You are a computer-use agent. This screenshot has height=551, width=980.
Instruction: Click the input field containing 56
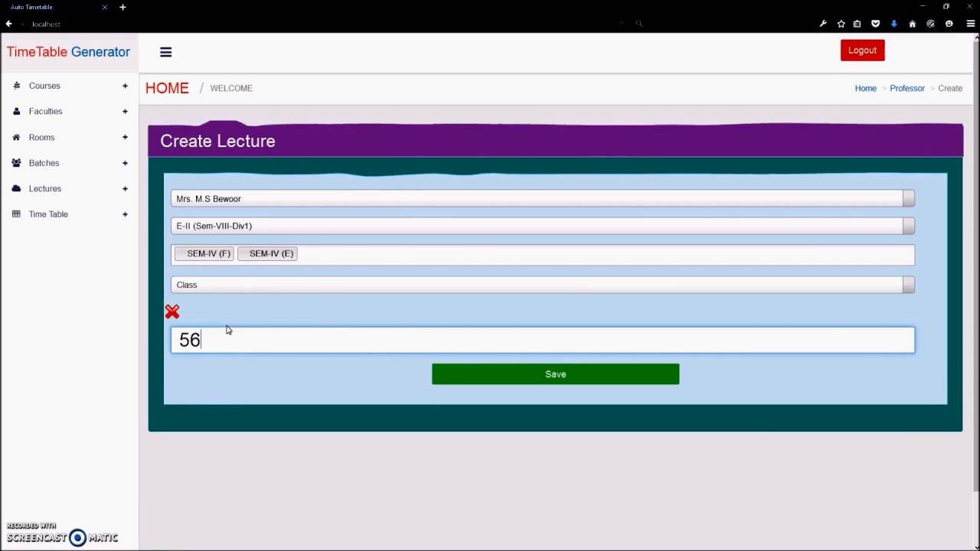(543, 340)
